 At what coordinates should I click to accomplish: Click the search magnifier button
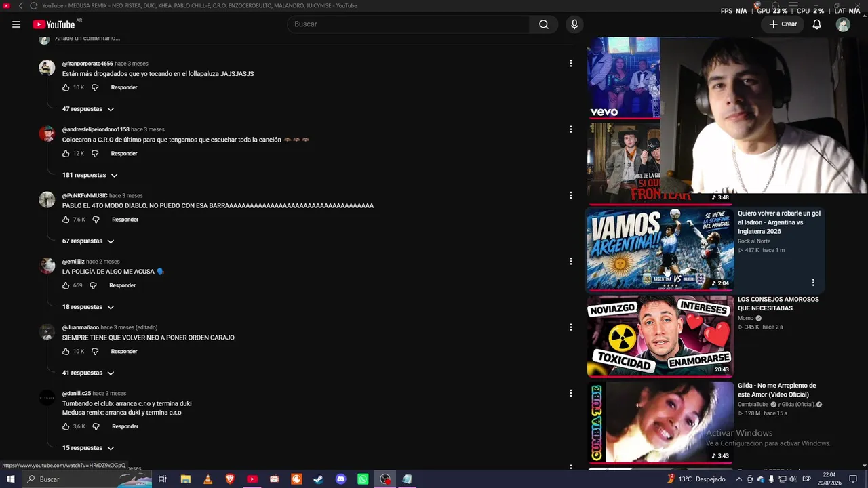(544, 24)
